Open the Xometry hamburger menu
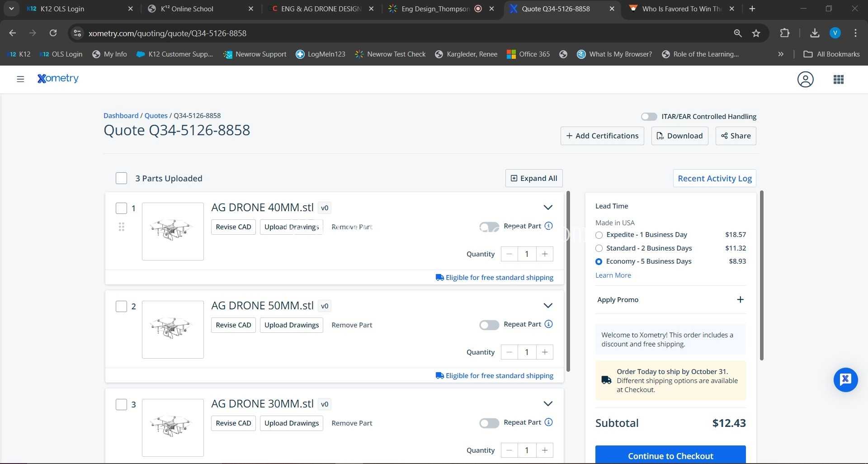The image size is (868, 464). 20,79
